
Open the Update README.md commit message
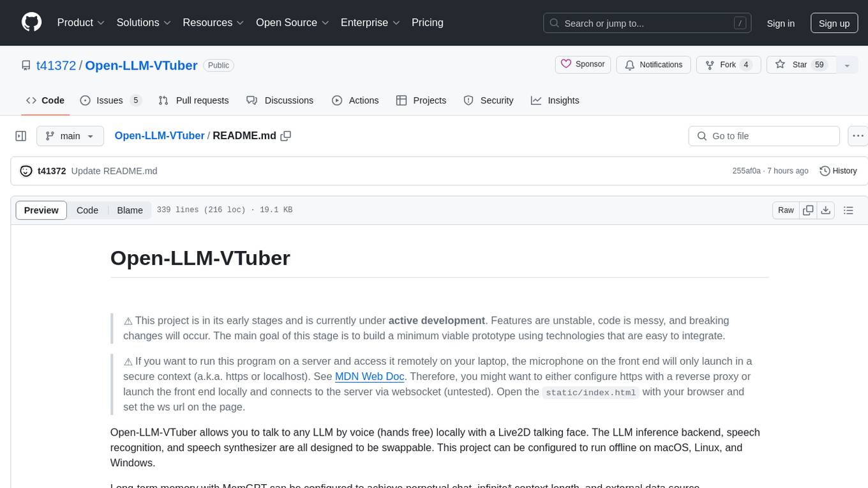coord(114,171)
